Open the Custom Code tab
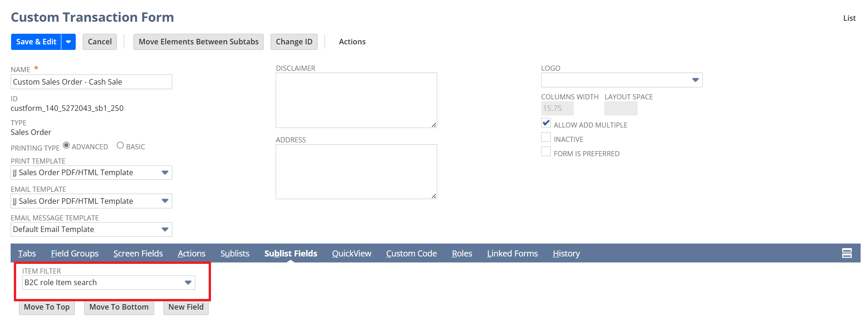868x317 pixels. click(x=411, y=254)
